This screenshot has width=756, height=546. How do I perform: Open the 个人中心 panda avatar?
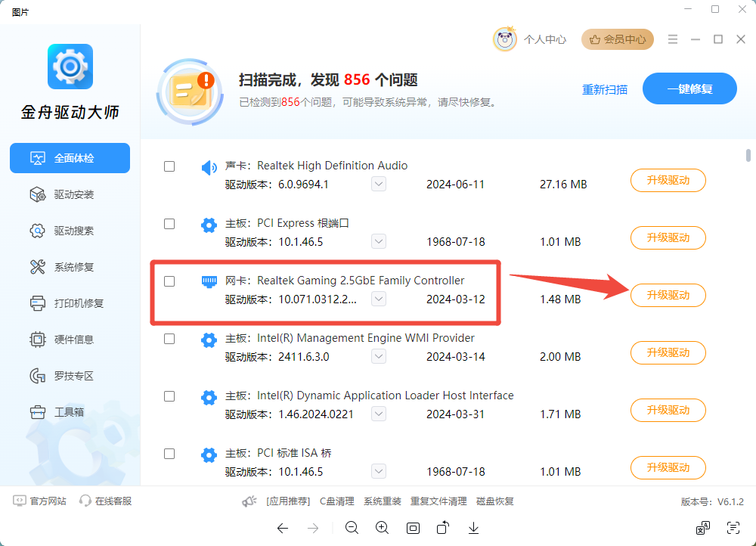(x=505, y=39)
